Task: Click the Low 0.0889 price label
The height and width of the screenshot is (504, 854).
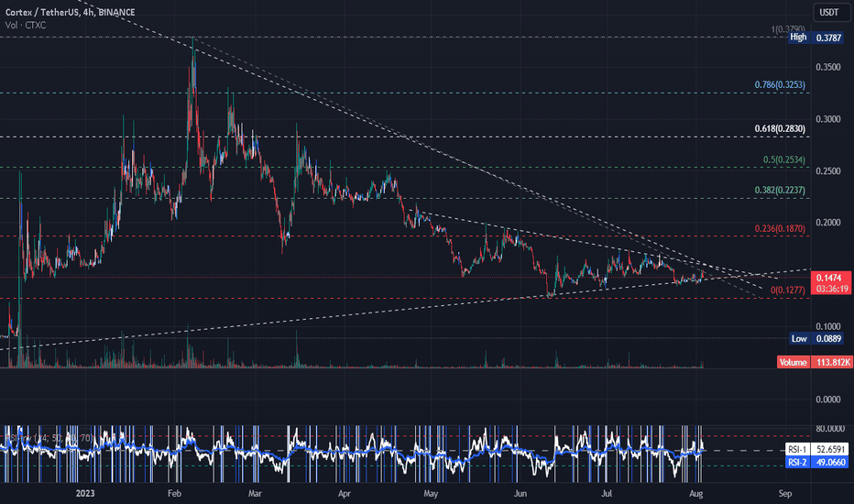Action: click(816, 338)
